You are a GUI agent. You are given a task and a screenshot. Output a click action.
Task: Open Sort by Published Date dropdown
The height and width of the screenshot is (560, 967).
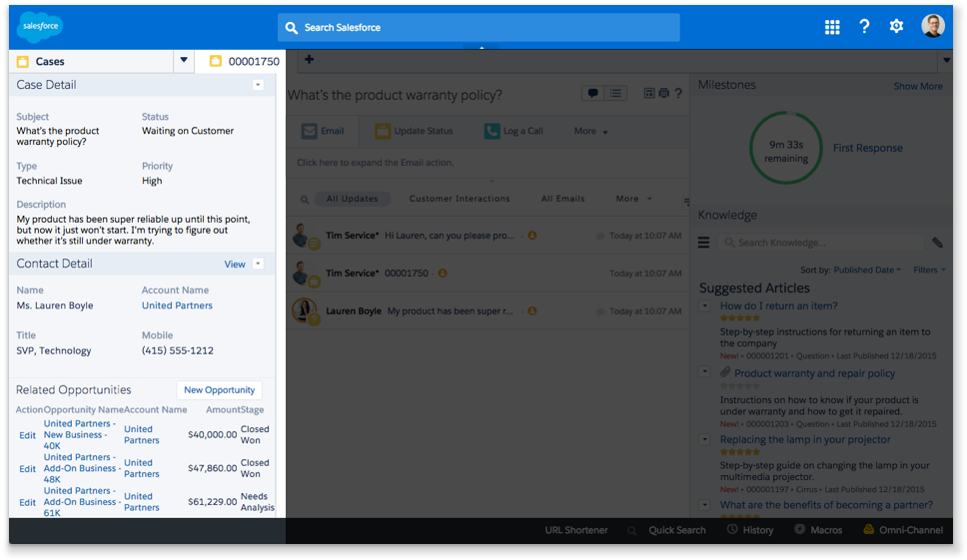coord(867,270)
